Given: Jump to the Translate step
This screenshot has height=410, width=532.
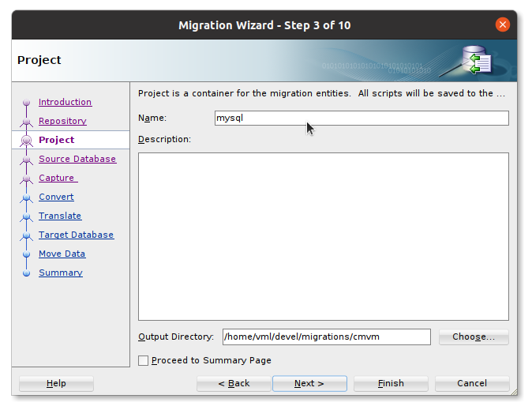Looking at the screenshot, I should pyautogui.click(x=60, y=216).
